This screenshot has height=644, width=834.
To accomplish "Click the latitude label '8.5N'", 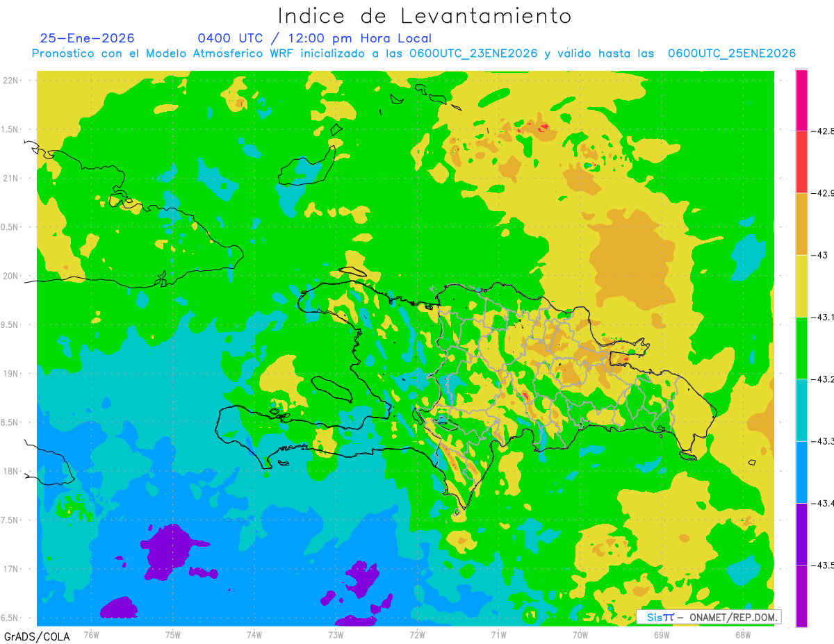I will 10,422.
